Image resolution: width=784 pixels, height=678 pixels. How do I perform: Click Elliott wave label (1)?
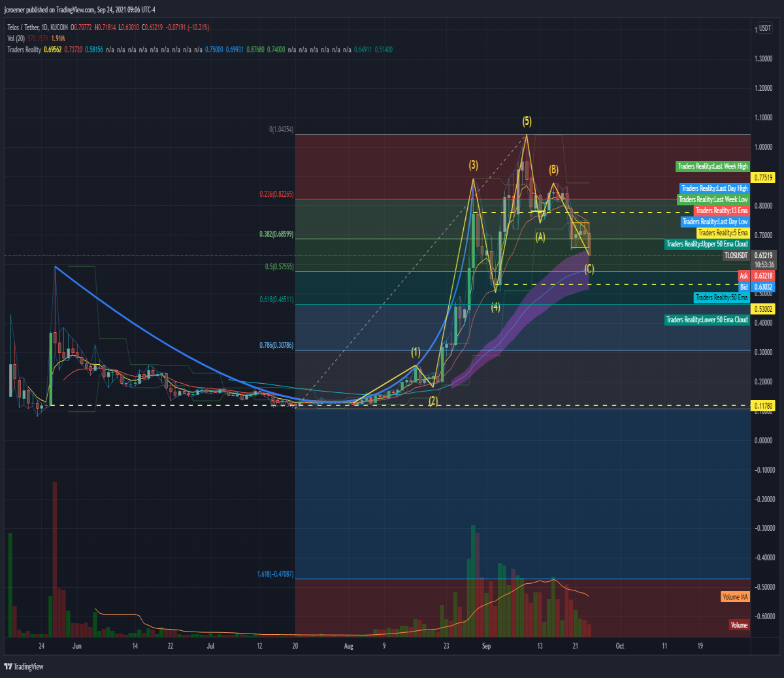tap(416, 352)
